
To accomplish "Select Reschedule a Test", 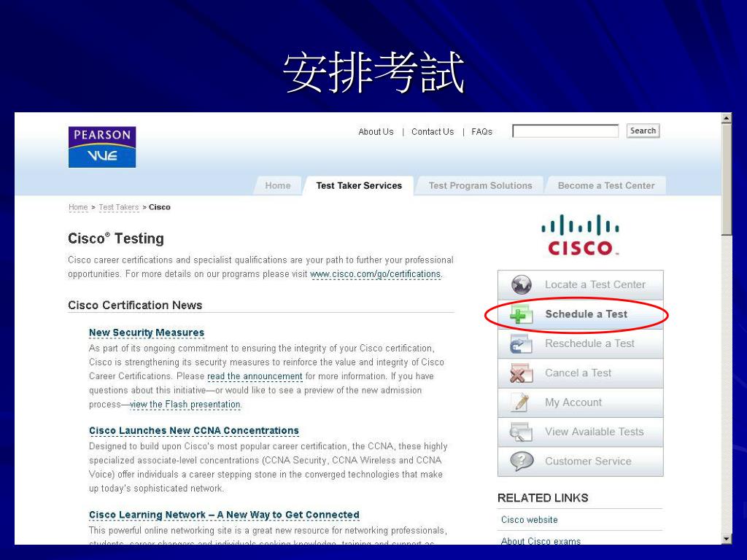I will point(580,344).
